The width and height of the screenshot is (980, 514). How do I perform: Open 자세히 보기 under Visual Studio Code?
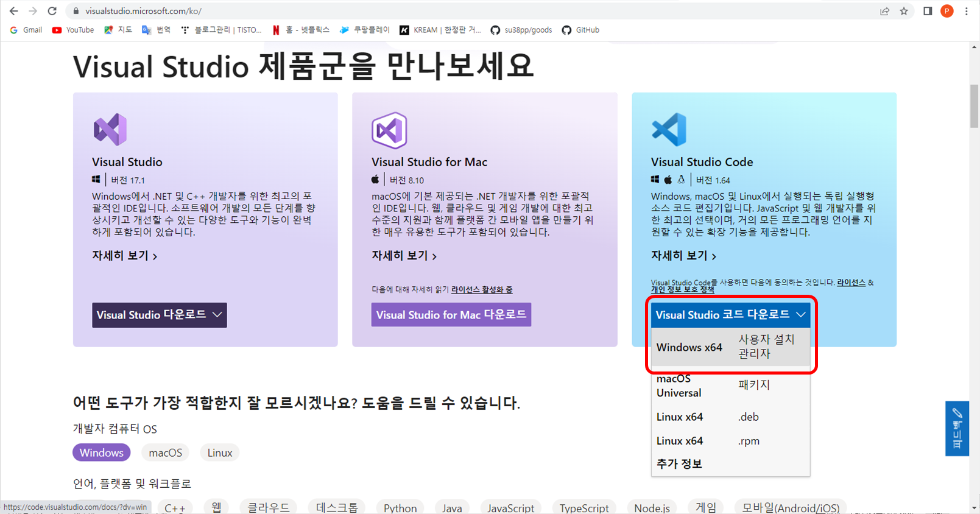click(684, 256)
